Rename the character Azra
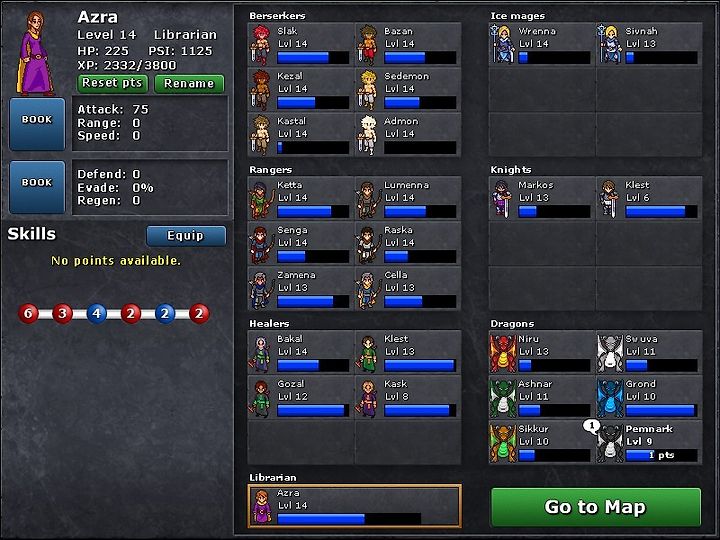720x540 pixels. [x=189, y=84]
